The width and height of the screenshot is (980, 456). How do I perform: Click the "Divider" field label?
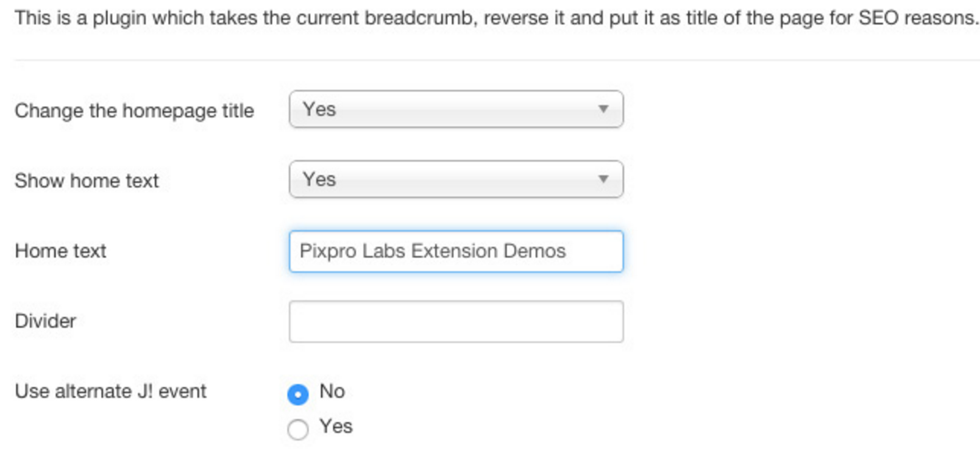pos(45,321)
